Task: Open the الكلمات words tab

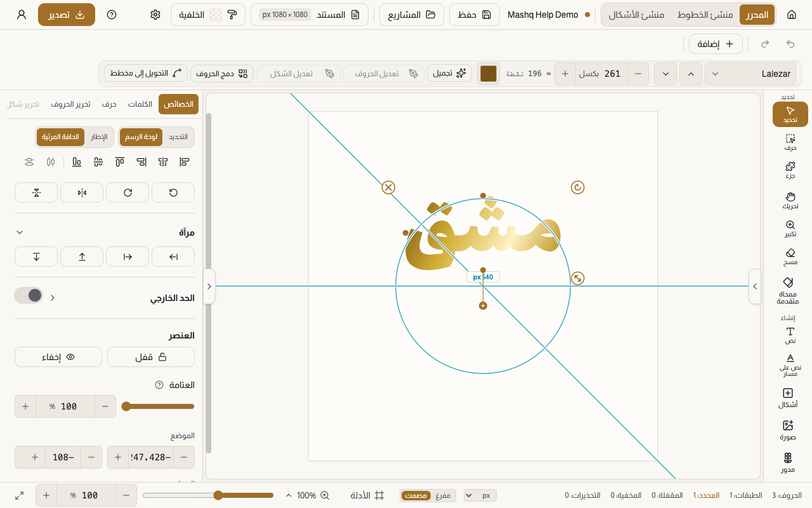Action: tap(140, 104)
